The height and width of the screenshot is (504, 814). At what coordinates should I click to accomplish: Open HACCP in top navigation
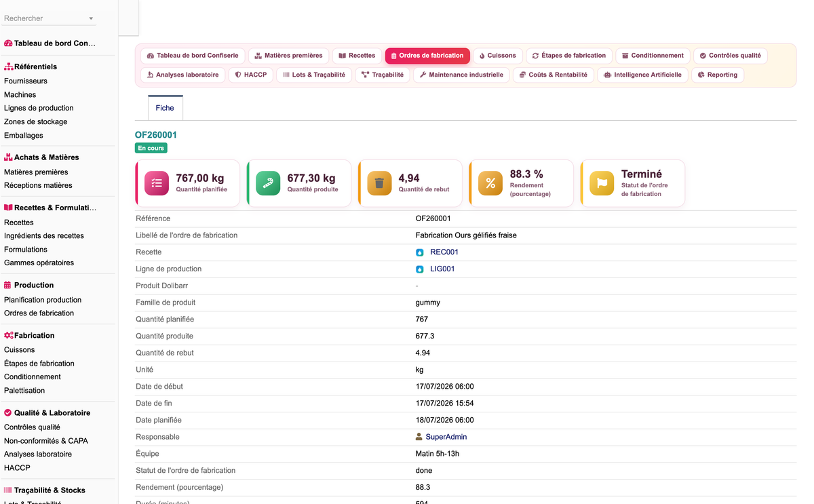[x=250, y=75]
